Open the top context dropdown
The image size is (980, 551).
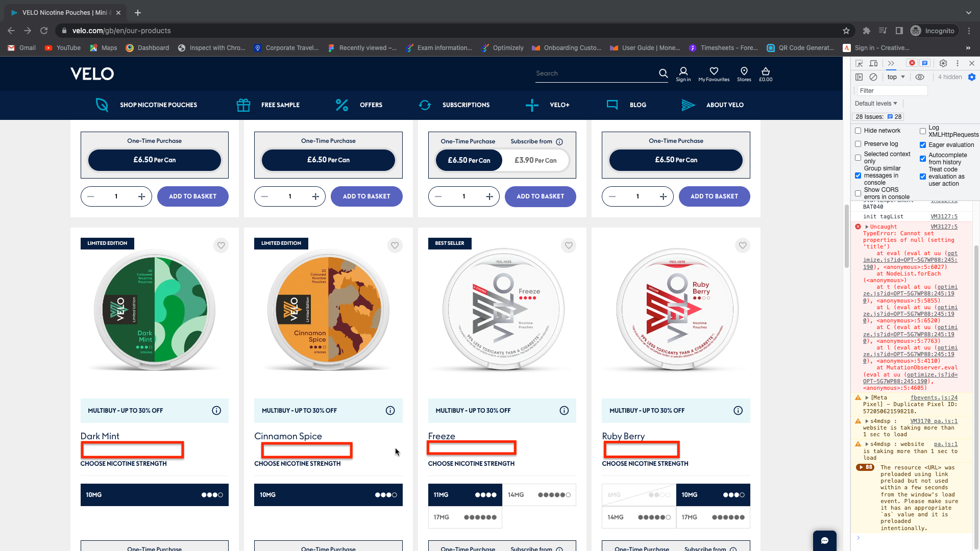[896, 77]
